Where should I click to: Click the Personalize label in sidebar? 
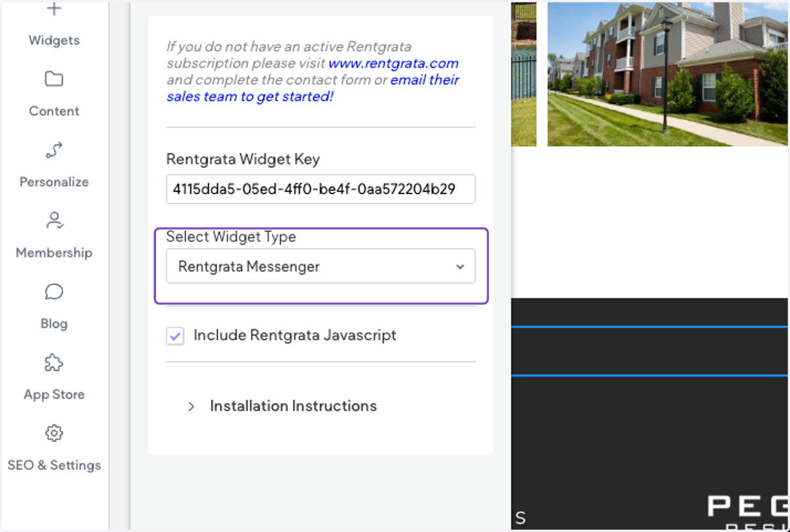coord(54,182)
